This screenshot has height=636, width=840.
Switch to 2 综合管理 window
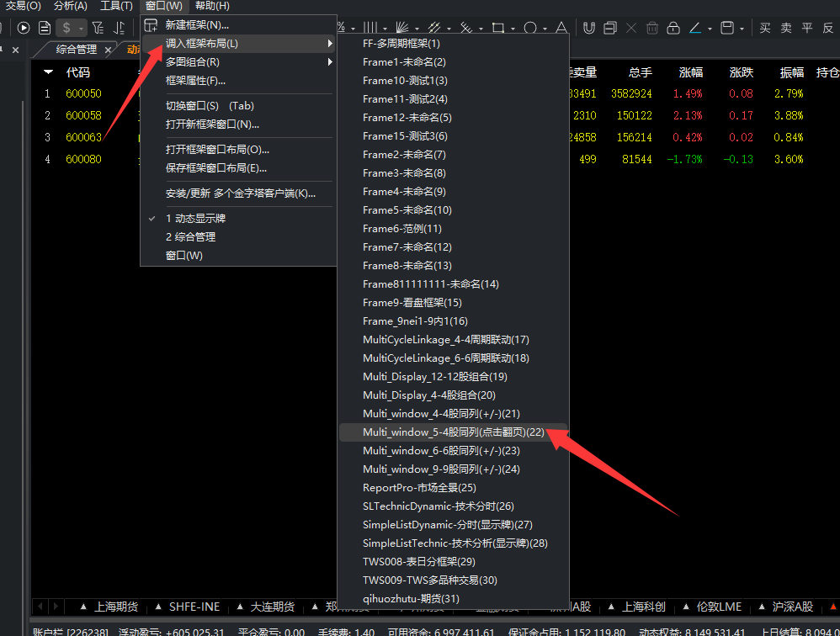point(190,237)
